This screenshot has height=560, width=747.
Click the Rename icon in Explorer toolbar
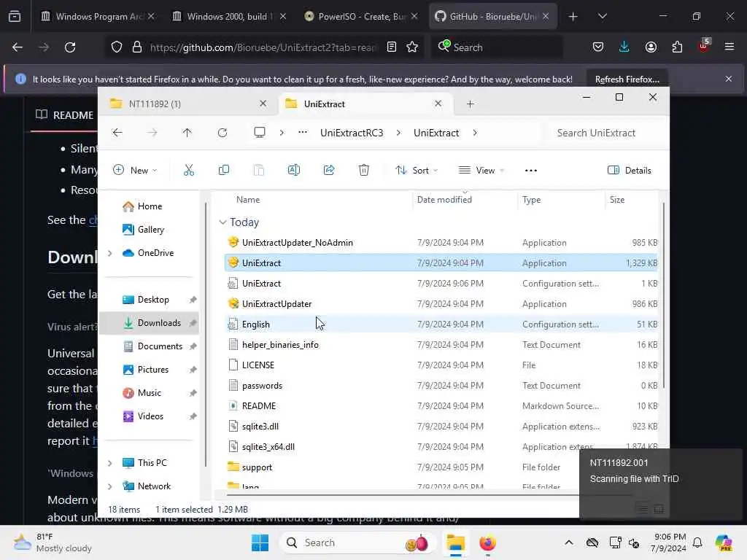(x=293, y=170)
